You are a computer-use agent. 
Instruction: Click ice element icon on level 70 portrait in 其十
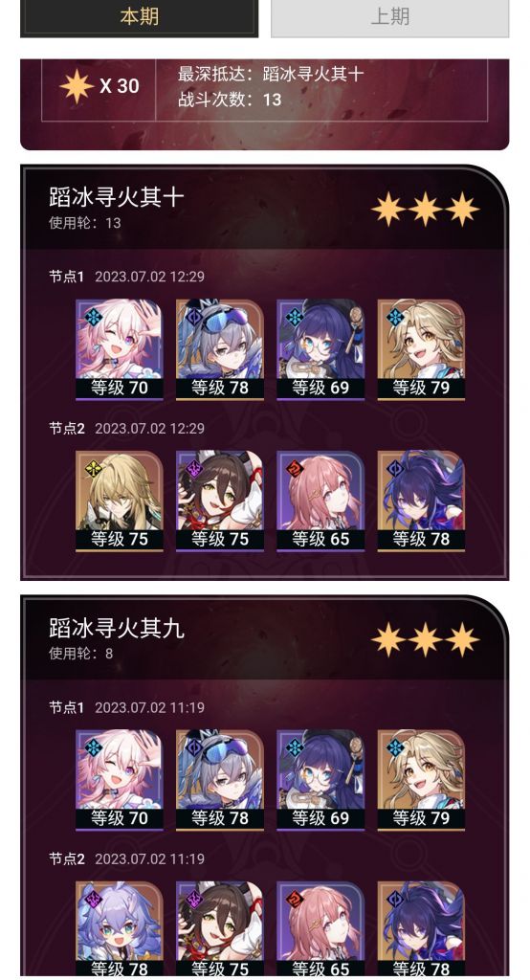tap(93, 317)
